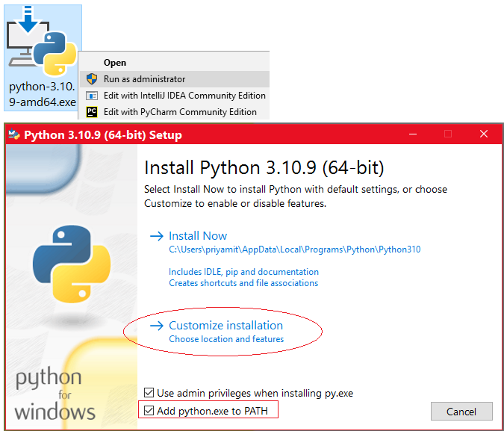Click the Cancel button
This screenshot has width=504, height=431.
pyautogui.click(x=461, y=411)
